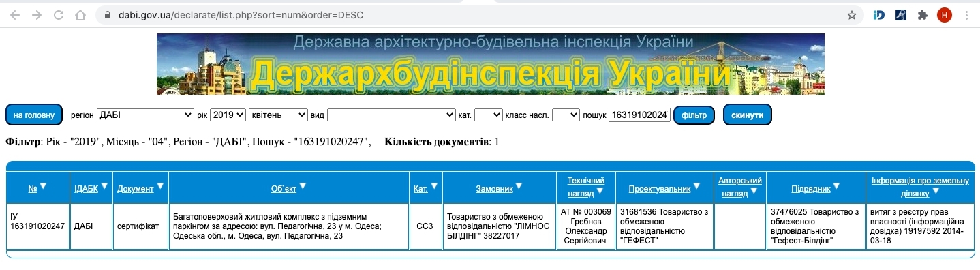
Task: Focus the пошук search input field
Action: 639,115
